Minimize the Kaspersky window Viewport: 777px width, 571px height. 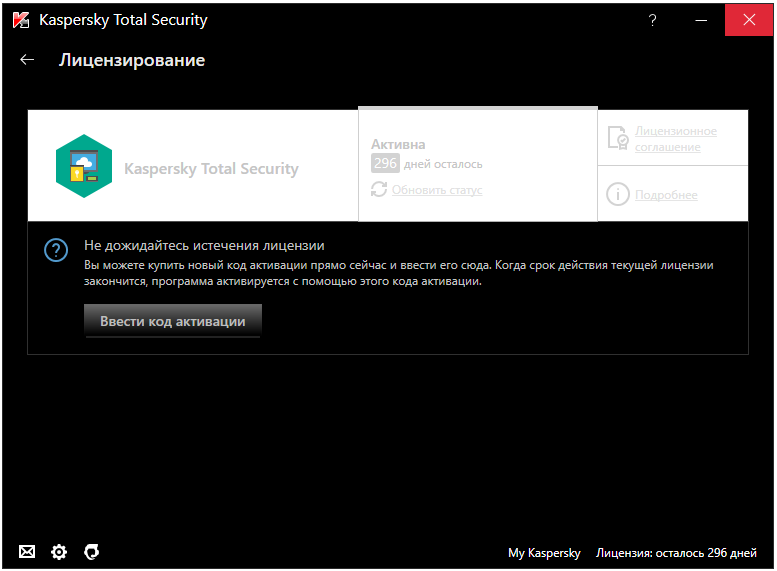tap(701, 20)
